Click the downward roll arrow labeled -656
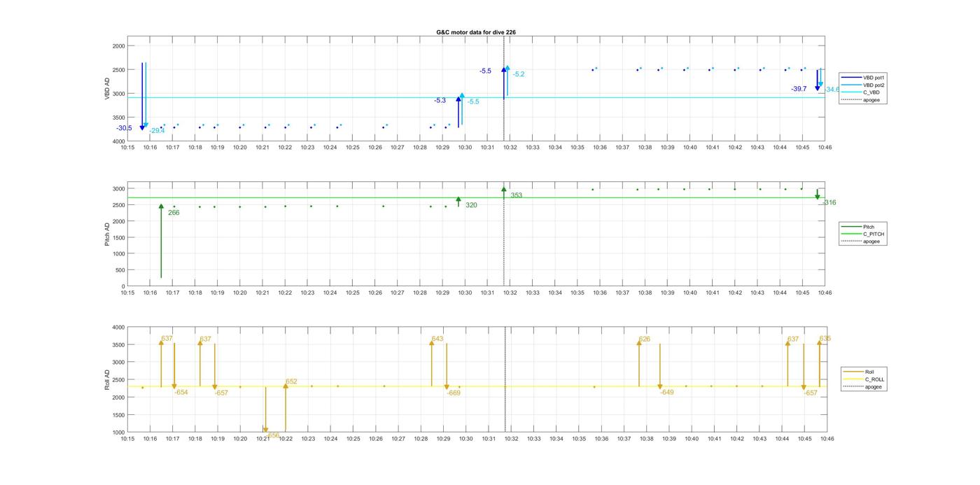Screen dimensions: 980x485 [265, 409]
